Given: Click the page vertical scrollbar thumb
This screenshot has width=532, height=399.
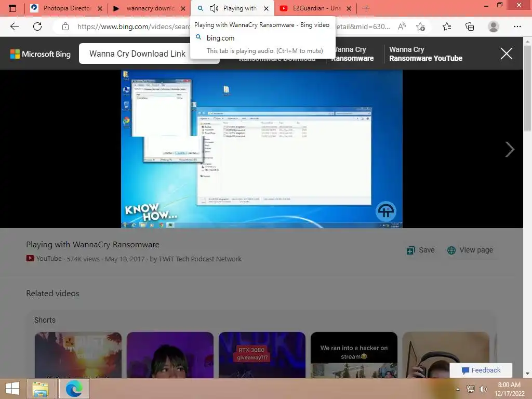Looking at the screenshot, I should [x=527, y=88].
